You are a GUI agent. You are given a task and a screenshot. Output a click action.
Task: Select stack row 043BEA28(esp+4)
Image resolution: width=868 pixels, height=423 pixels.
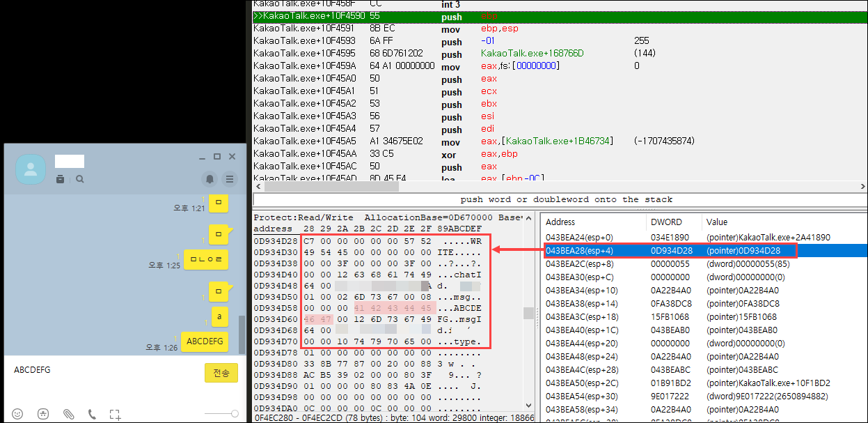click(x=704, y=250)
